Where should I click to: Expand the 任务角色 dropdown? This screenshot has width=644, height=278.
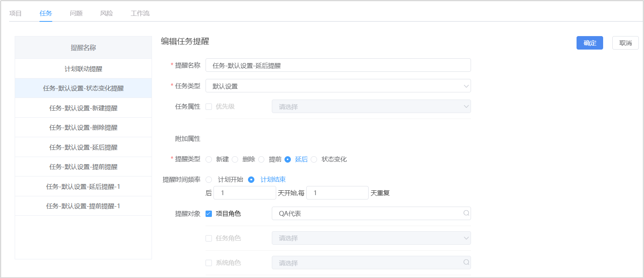466,238
